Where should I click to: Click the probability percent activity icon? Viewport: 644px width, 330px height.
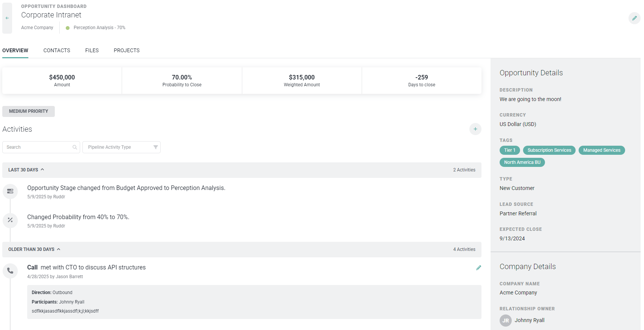pos(10,220)
